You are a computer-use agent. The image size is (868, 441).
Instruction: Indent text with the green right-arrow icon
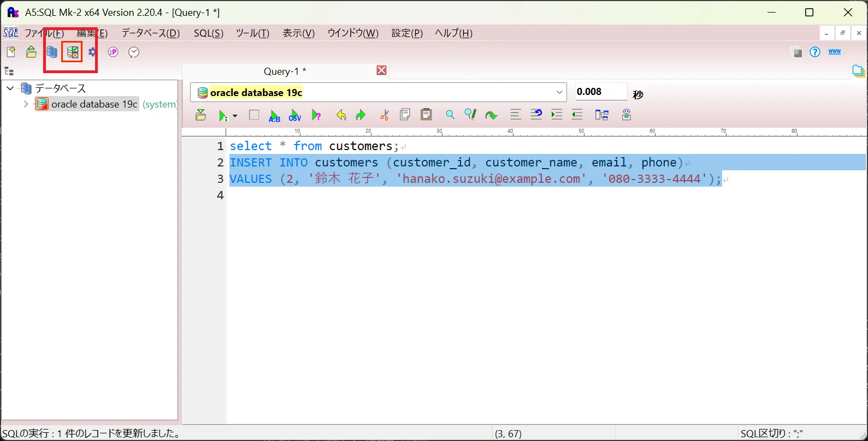pyautogui.click(x=557, y=115)
